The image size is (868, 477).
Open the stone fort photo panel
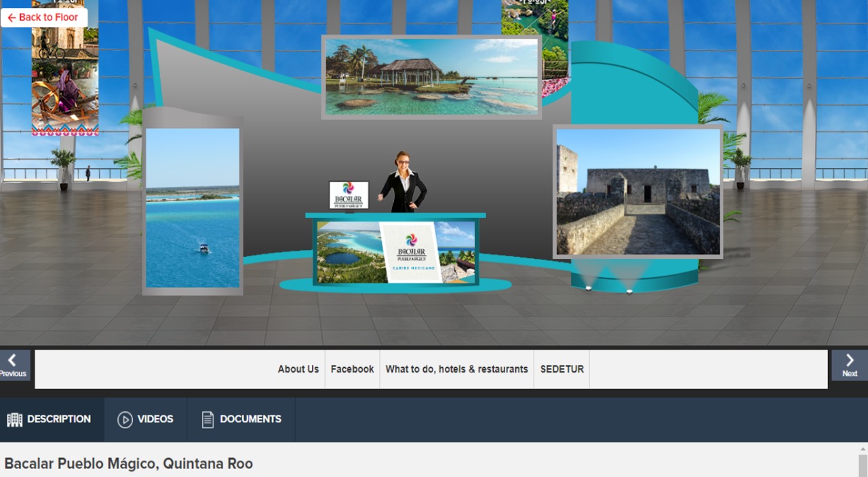coord(637,192)
